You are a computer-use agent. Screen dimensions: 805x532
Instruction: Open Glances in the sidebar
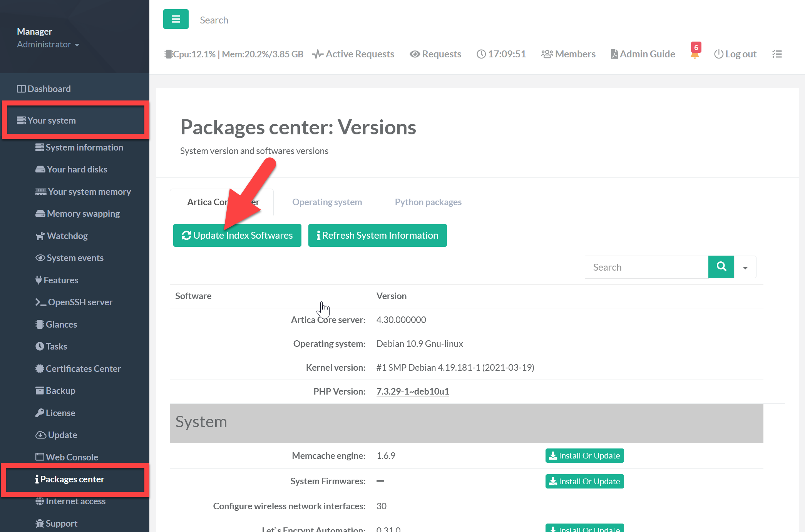(x=61, y=325)
